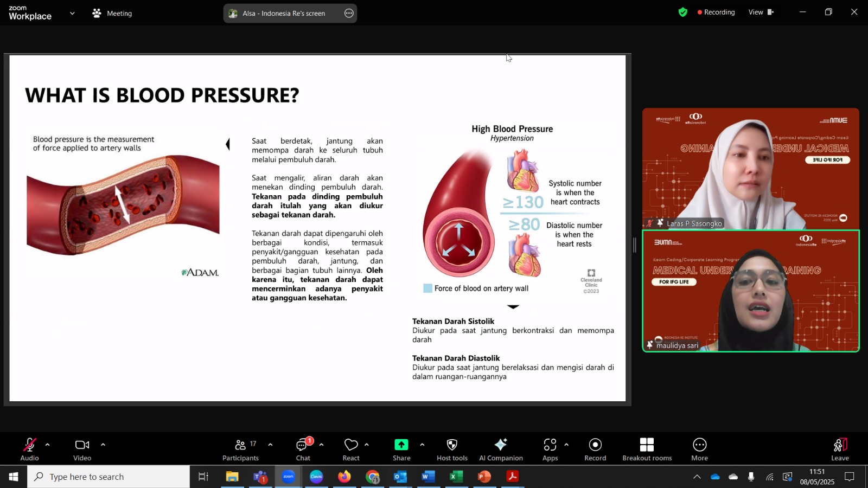This screenshot has width=868, height=488.
Task: Expand video options arrow beside Video
Action: pyautogui.click(x=103, y=445)
